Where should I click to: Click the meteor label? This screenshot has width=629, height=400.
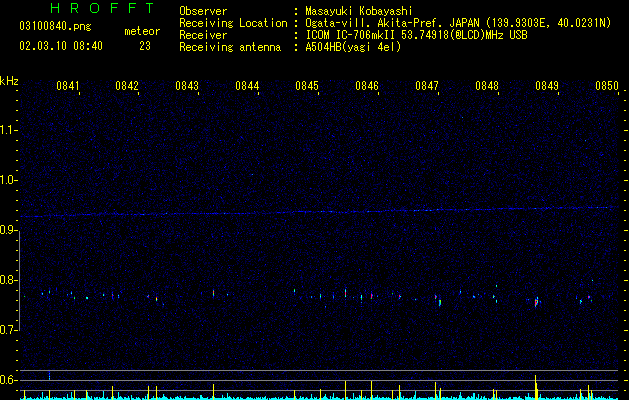click(142, 31)
